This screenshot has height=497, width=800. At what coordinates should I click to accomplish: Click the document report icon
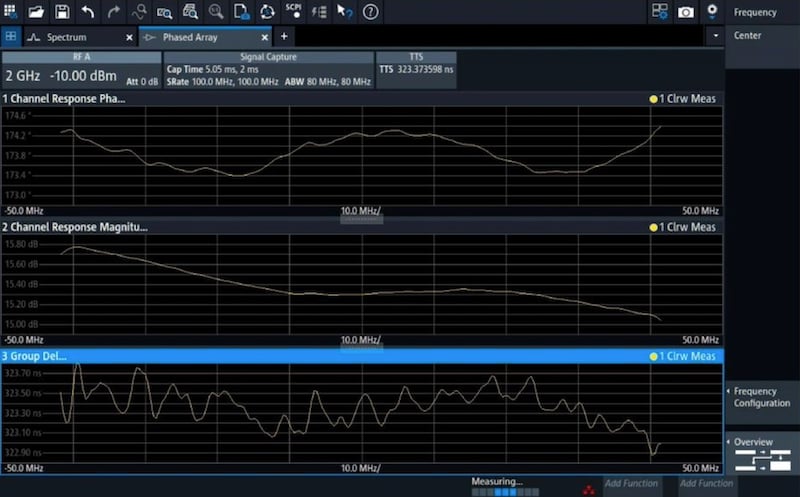click(x=241, y=11)
